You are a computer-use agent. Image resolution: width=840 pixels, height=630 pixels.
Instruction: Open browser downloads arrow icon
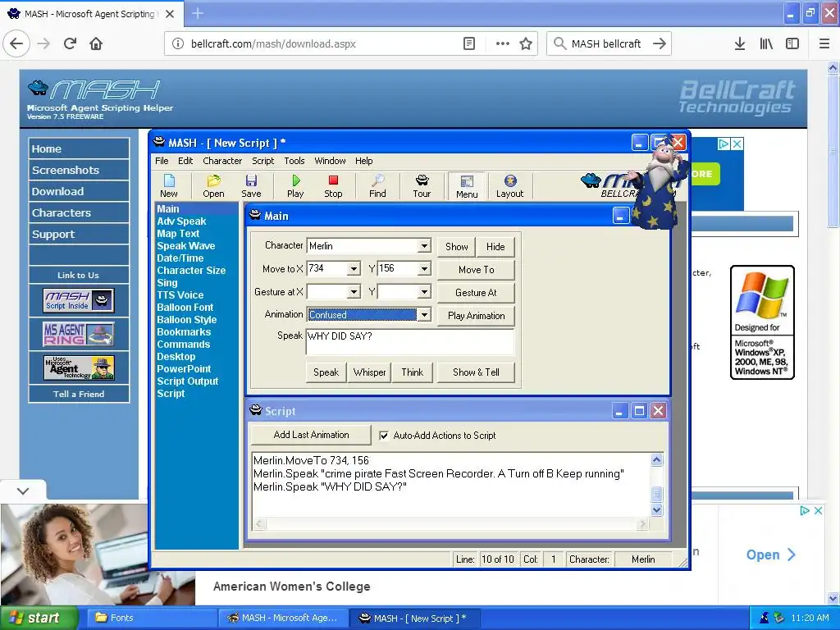click(740, 43)
